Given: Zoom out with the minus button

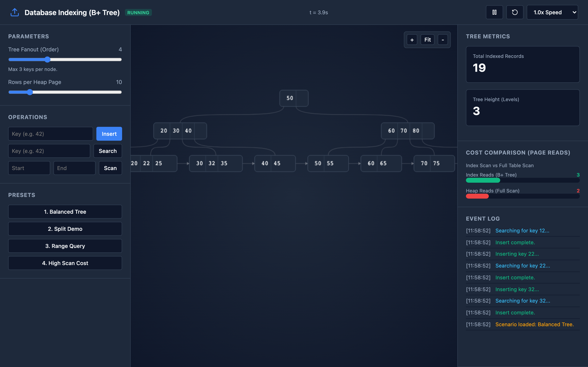Looking at the screenshot, I should 443,40.
